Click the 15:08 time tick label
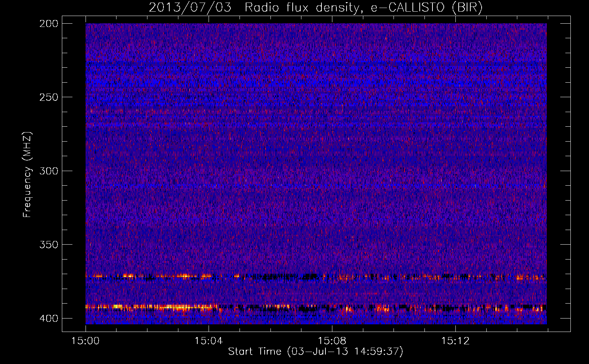This screenshot has width=589, height=364. [332, 341]
